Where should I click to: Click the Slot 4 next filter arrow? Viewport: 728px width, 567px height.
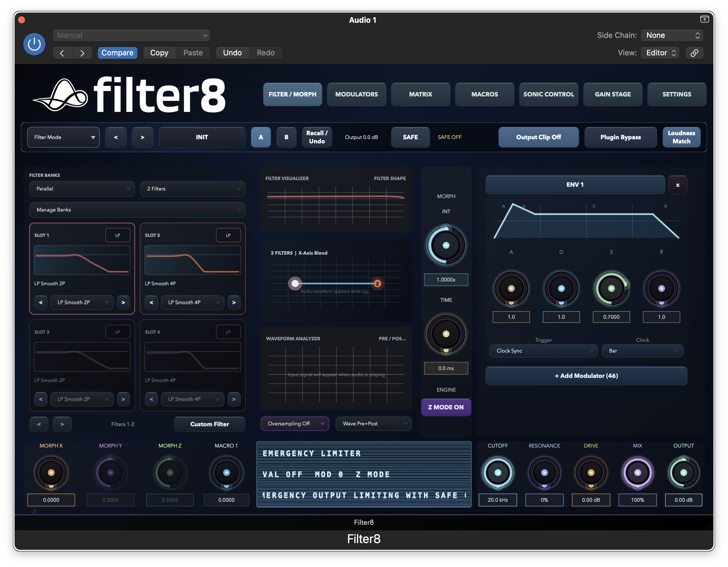click(234, 399)
